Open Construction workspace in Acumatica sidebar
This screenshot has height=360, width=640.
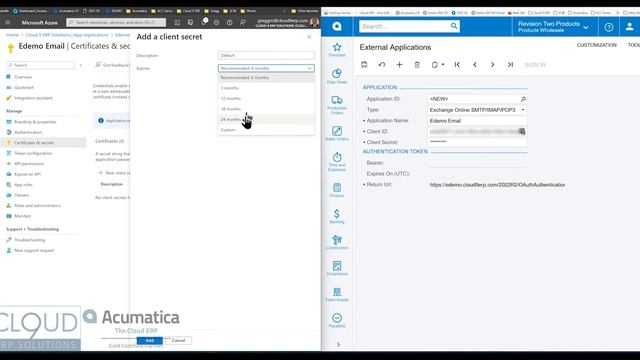(337, 242)
